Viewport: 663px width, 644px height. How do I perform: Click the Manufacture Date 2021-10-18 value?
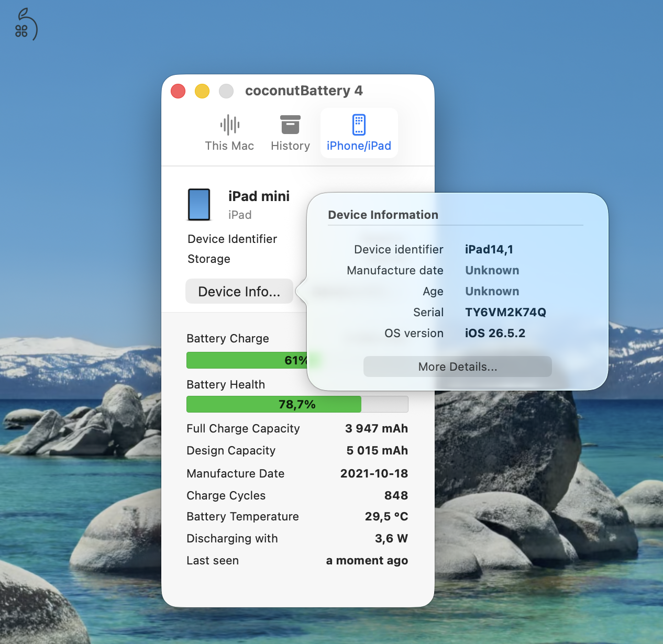pyautogui.click(x=374, y=473)
